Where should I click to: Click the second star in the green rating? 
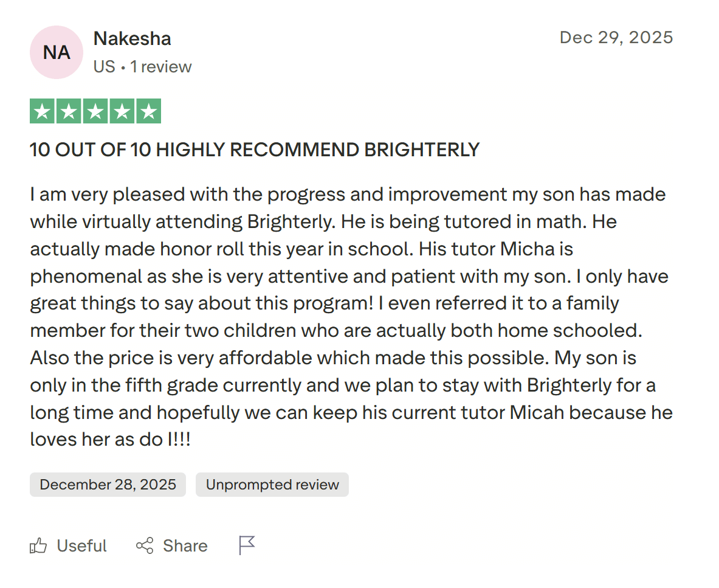pyautogui.click(x=69, y=111)
